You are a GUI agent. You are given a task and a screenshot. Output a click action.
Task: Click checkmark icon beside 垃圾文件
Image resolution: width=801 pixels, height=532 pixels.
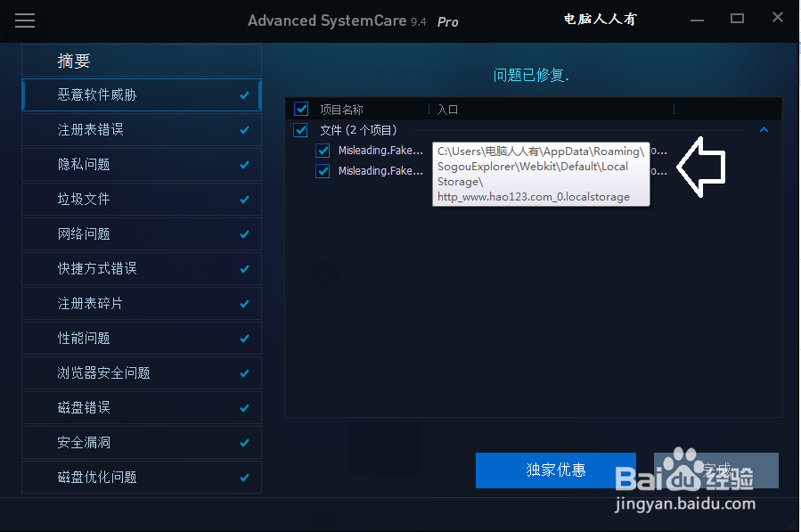(245, 200)
